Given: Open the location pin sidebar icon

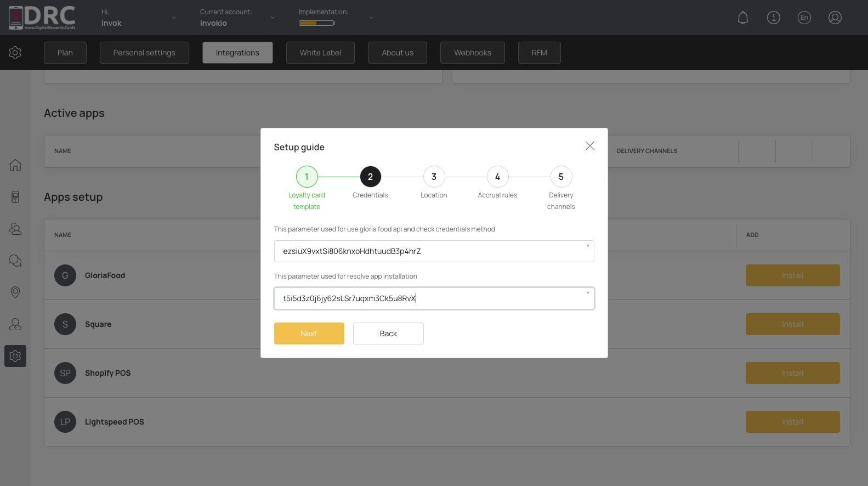Looking at the screenshot, I should pos(15,292).
